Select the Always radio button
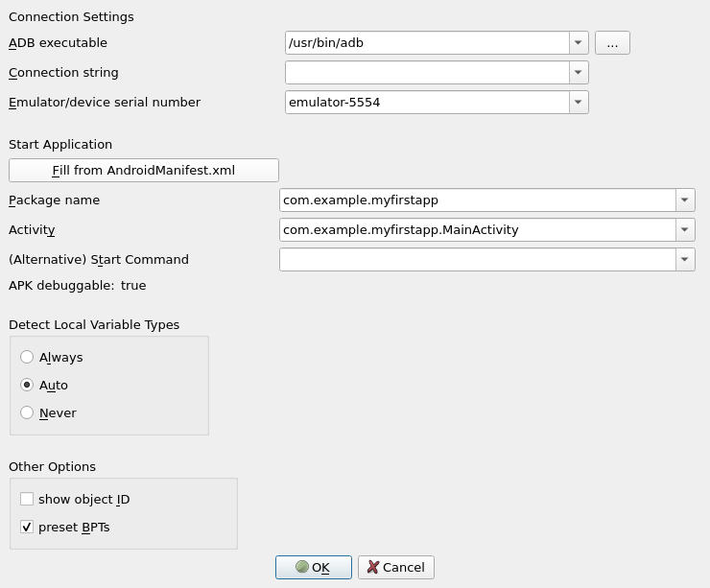The width and height of the screenshot is (710, 588). pyautogui.click(x=27, y=357)
